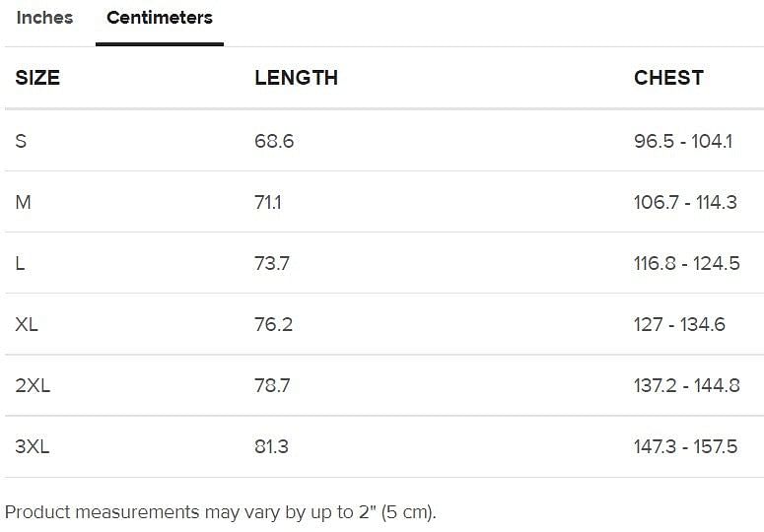
Task: Click the 147.3 - 157.5 chest value
Action: tap(685, 446)
